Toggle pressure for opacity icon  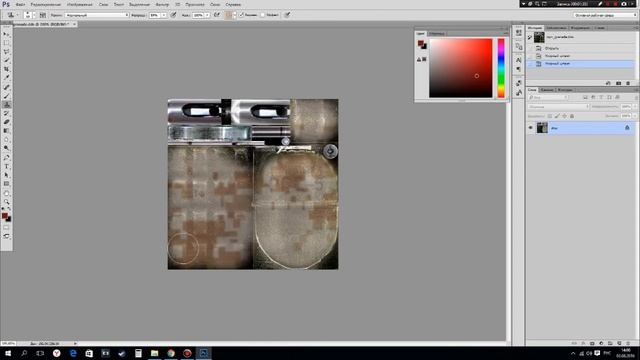tap(173, 15)
